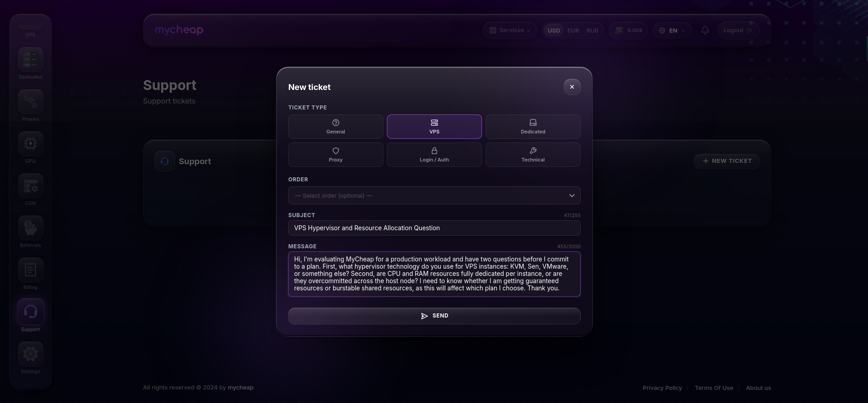Open the Referrals sidebar icon

(x=30, y=228)
